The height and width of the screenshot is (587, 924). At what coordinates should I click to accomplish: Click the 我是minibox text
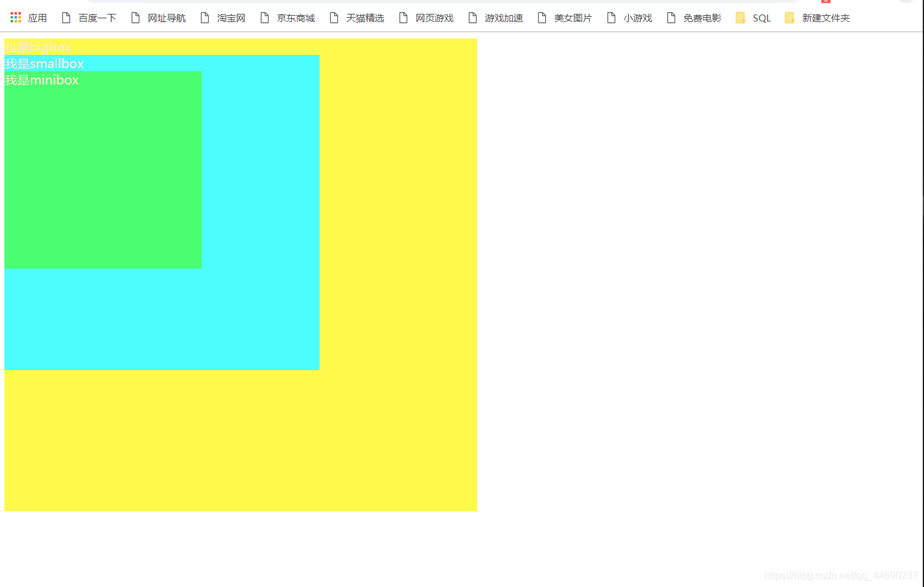(x=42, y=80)
